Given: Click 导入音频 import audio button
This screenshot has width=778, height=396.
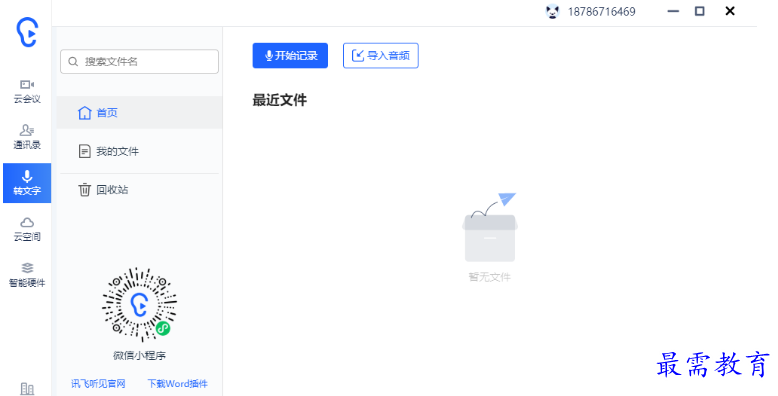Looking at the screenshot, I should coord(381,56).
